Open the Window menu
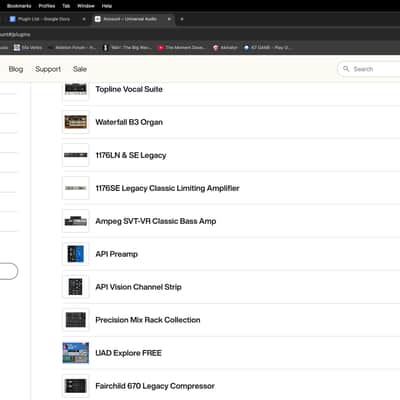 [86, 6]
